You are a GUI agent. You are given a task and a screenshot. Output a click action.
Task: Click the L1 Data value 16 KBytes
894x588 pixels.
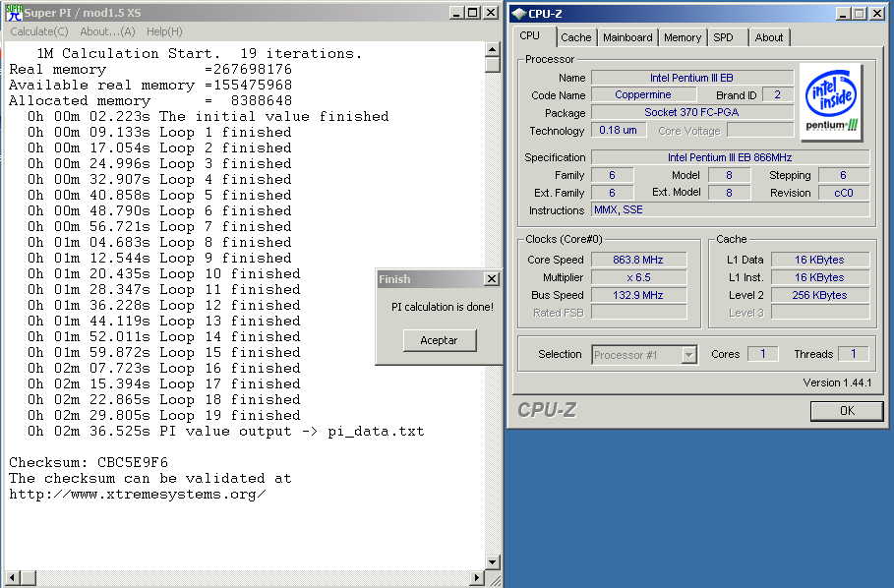[820, 260]
